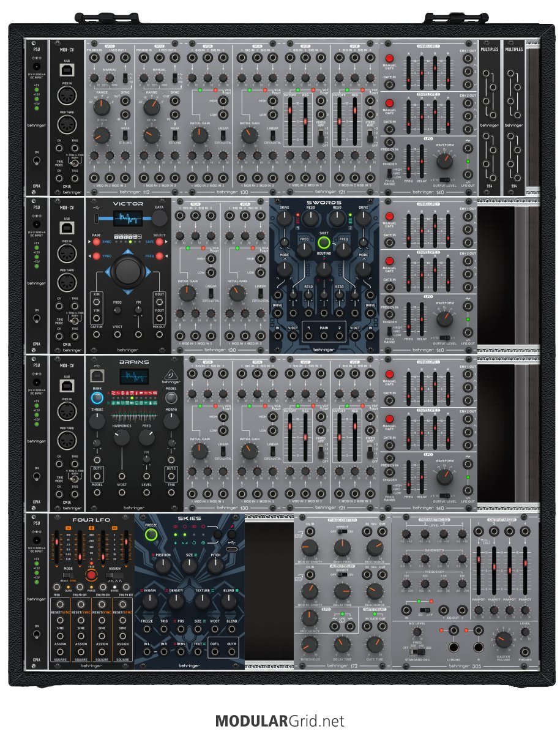This screenshot has width=560, height=734.
Task: Click the MIX LEVEL knob on the 305
Action: tap(417, 632)
